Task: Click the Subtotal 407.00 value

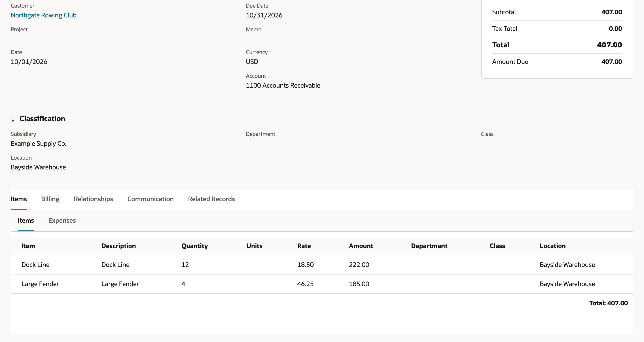Action: coord(612,12)
